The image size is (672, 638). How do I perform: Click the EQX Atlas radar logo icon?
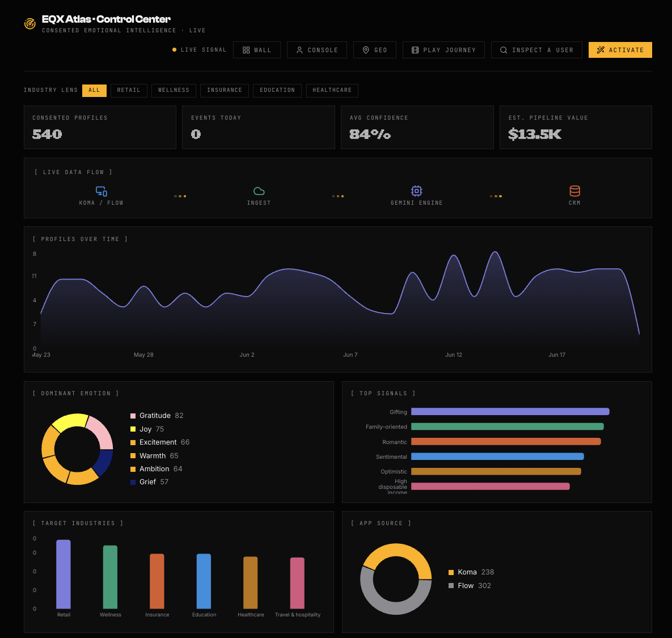[29, 24]
